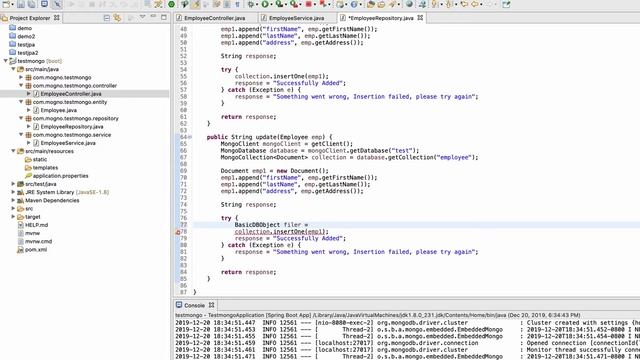Expand the com.mogno.testmongo package

pyautogui.click(x=21, y=77)
